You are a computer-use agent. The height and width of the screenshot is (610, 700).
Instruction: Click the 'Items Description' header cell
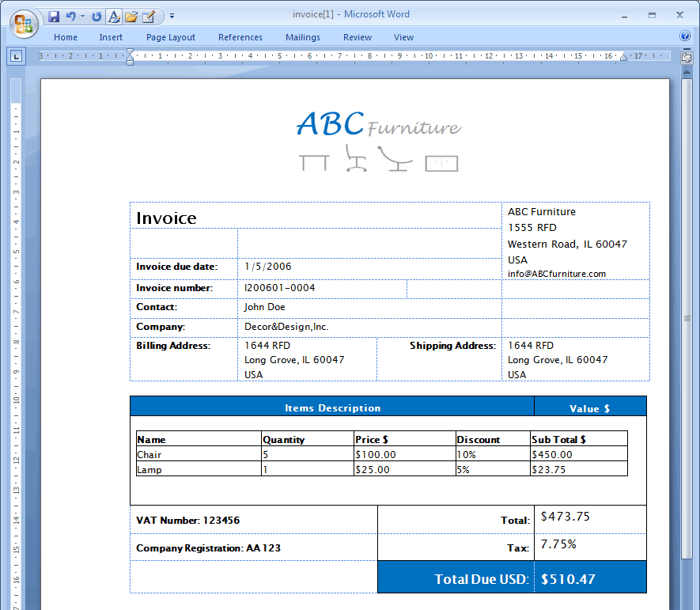pyautogui.click(x=332, y=407)
